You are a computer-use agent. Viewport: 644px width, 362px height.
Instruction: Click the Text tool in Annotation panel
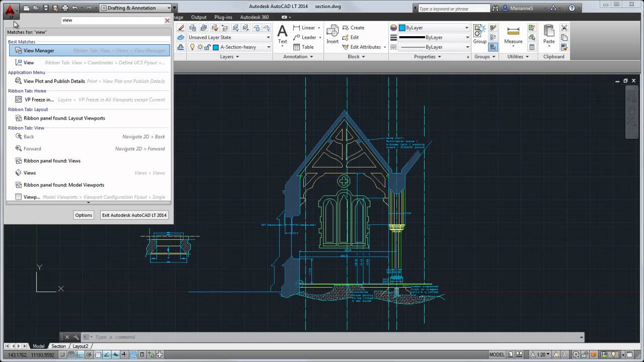click(x=282, y=35)
